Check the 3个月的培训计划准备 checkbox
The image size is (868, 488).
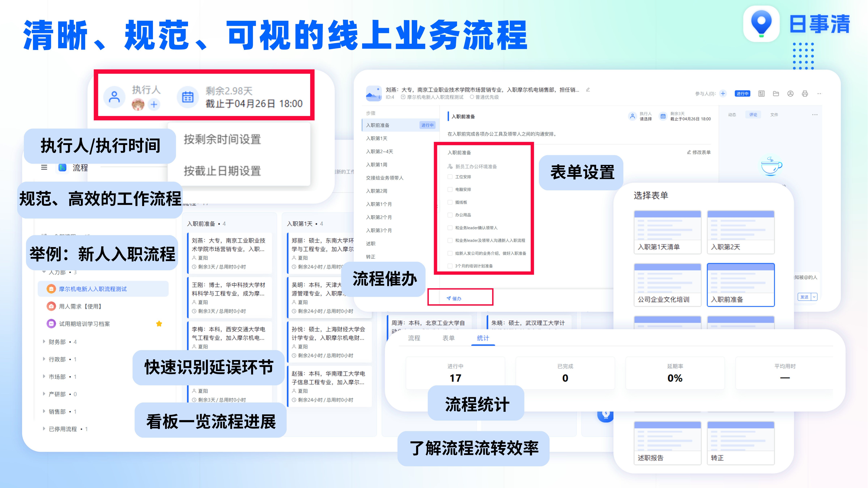pyautogui.click(x=450, y=266)
